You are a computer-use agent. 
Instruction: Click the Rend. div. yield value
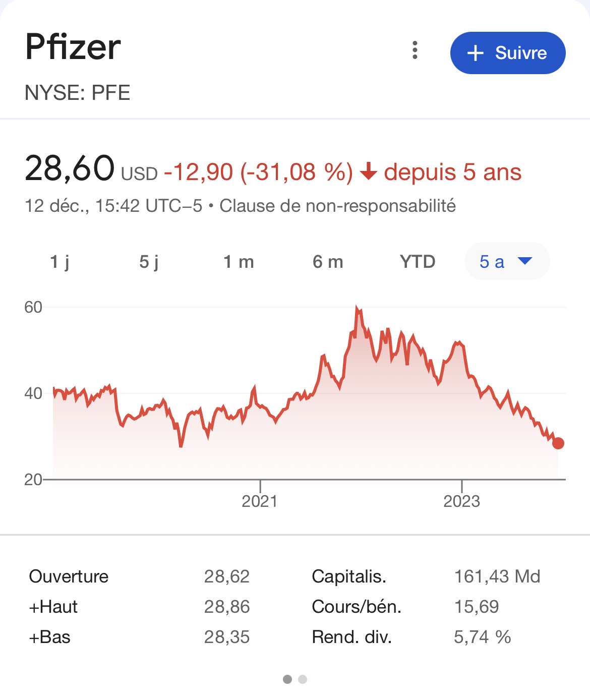tap(482, 637)
